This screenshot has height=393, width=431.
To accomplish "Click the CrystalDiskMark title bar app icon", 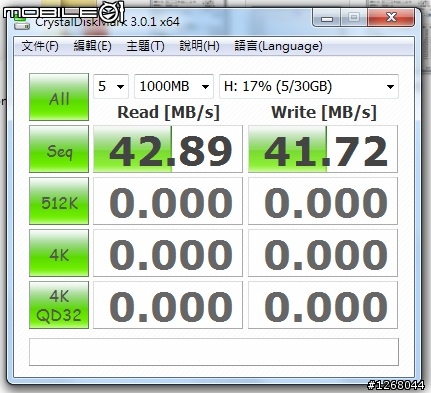I will click(x=22, y=23).
